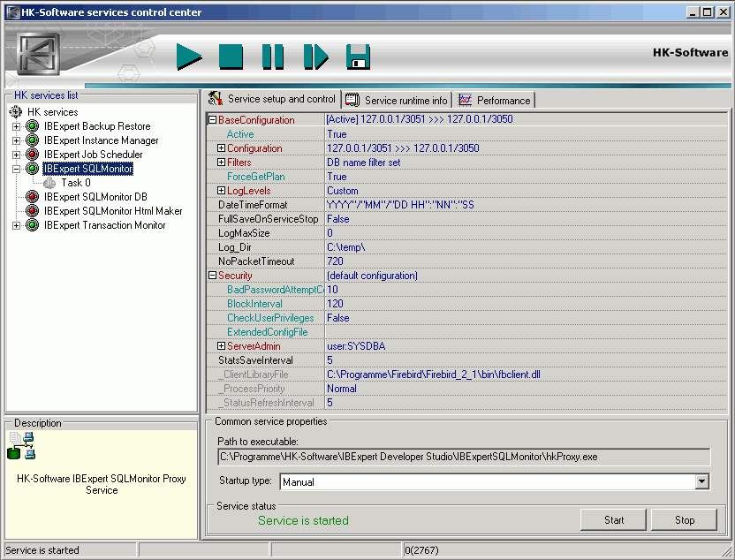This screenshot has width=735, height=560.
Task: Click the Save configuration floppy icon
Action: [358, 57]
